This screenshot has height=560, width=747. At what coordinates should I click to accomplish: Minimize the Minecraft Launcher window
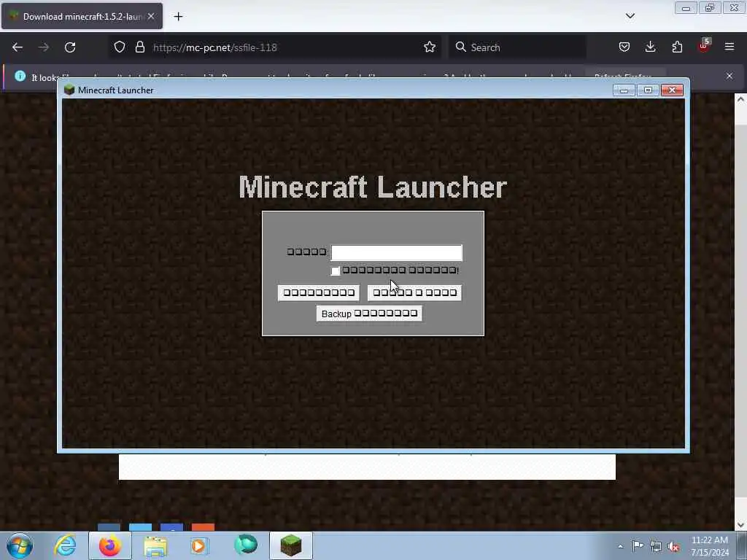click(624, 90)
